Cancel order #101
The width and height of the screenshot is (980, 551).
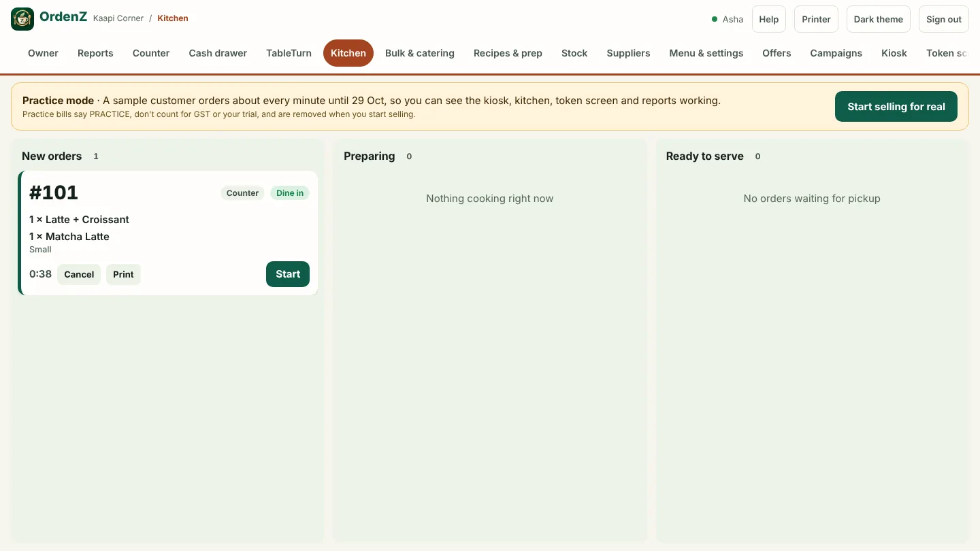click(x=79, y=275)
